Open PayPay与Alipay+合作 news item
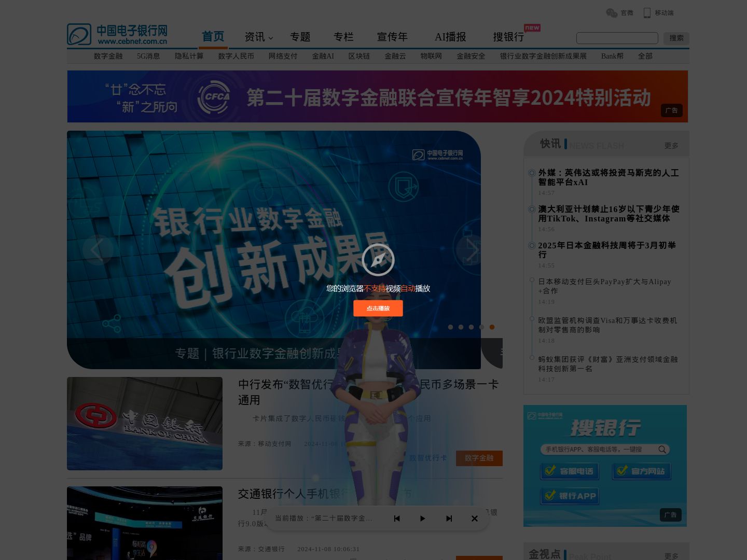This screenshot has width=747, height=560. click(x=605, y=286)
